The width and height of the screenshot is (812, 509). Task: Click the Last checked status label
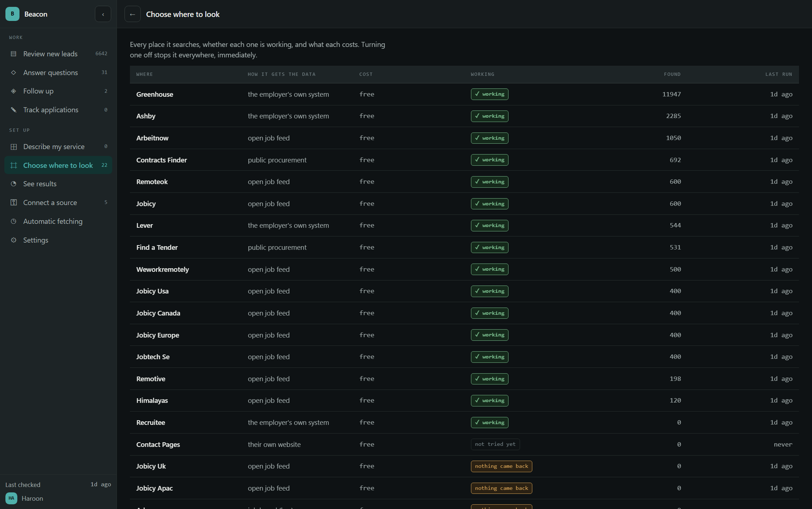(23, 484)
